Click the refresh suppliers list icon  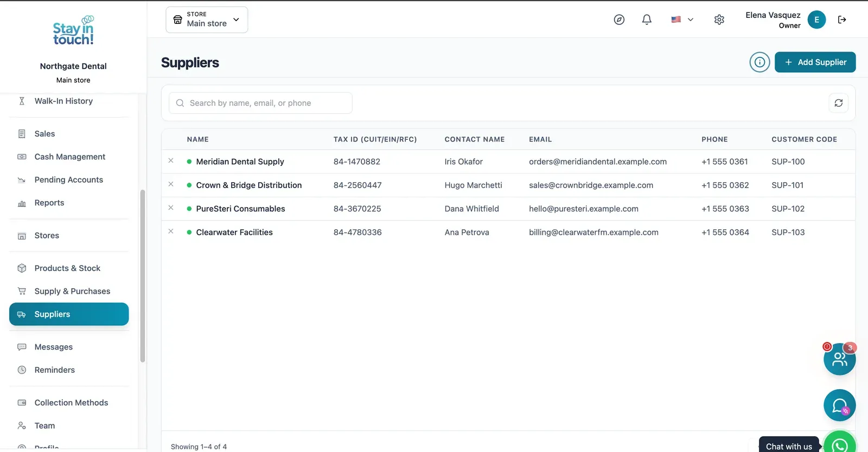click(x=839, y=103)
